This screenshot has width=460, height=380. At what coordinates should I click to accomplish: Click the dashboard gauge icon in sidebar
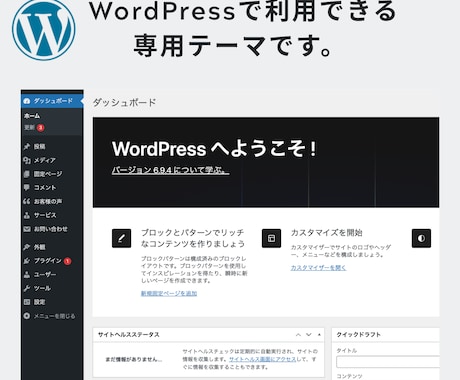pyautogui.click(x=27, y=101)
